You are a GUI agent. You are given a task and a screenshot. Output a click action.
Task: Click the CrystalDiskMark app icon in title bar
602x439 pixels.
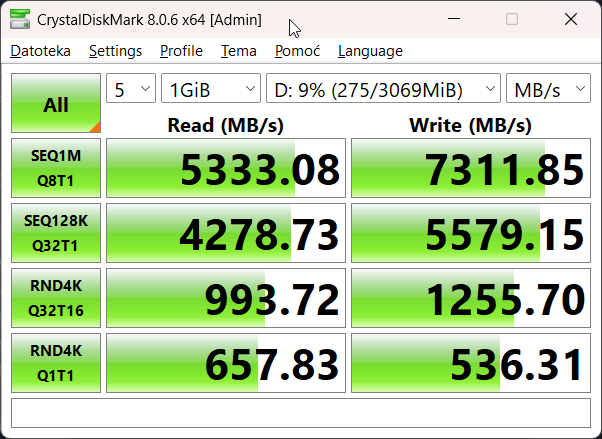(x=20, y=19)
